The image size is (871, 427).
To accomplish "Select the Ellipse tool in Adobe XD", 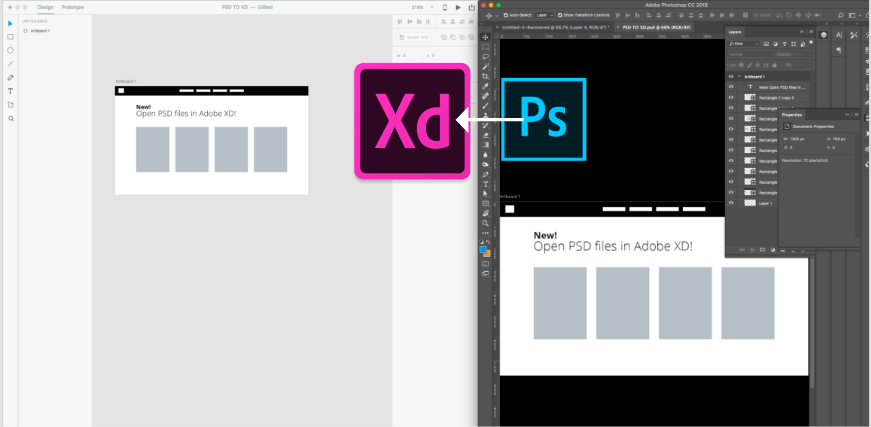I will click(10, 51).
